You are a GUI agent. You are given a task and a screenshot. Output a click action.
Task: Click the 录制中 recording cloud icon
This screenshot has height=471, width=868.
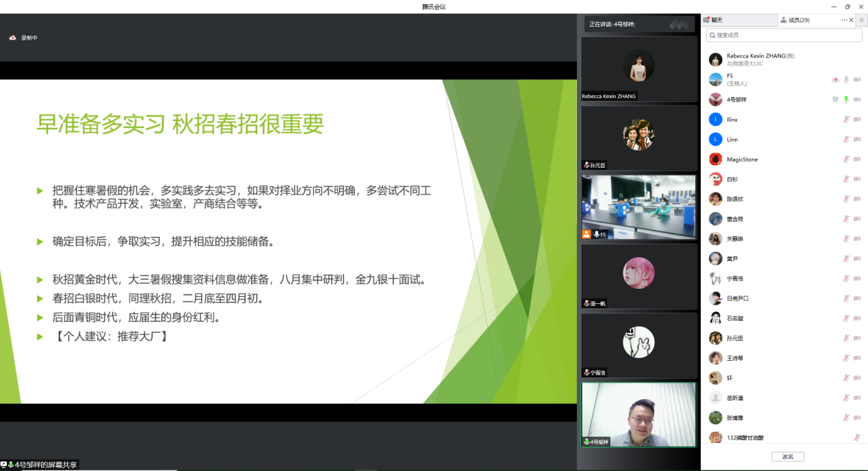[x=12, y=38]
